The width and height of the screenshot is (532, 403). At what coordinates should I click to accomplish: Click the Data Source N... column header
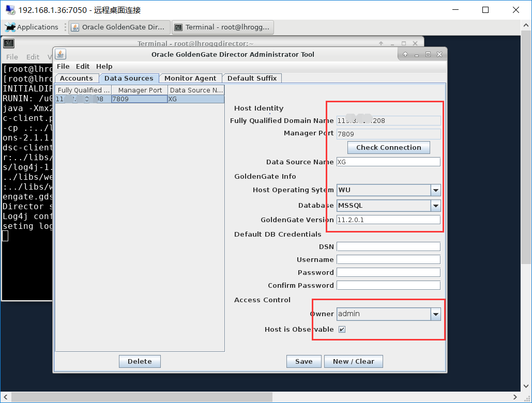196,90
